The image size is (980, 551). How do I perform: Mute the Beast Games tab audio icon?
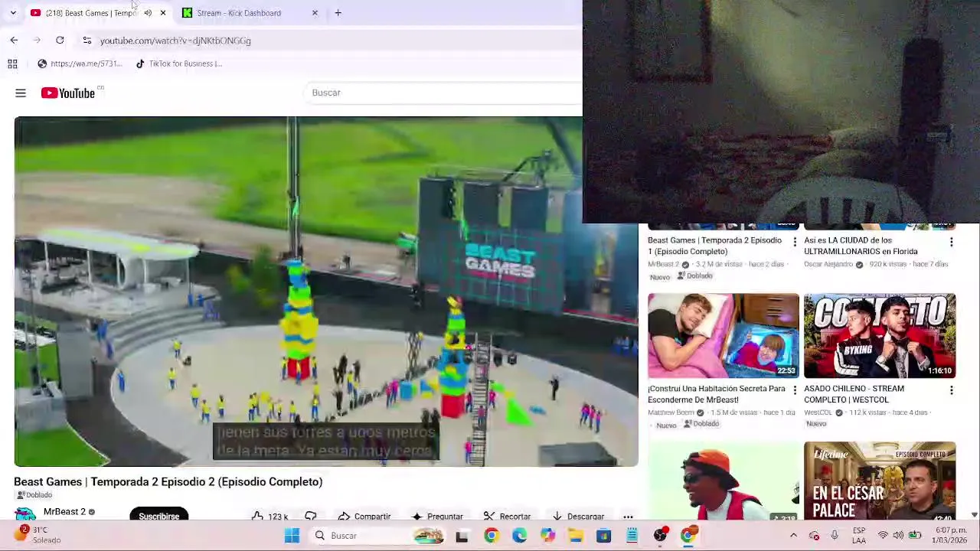pyautogui.click(x=148, y=13)
